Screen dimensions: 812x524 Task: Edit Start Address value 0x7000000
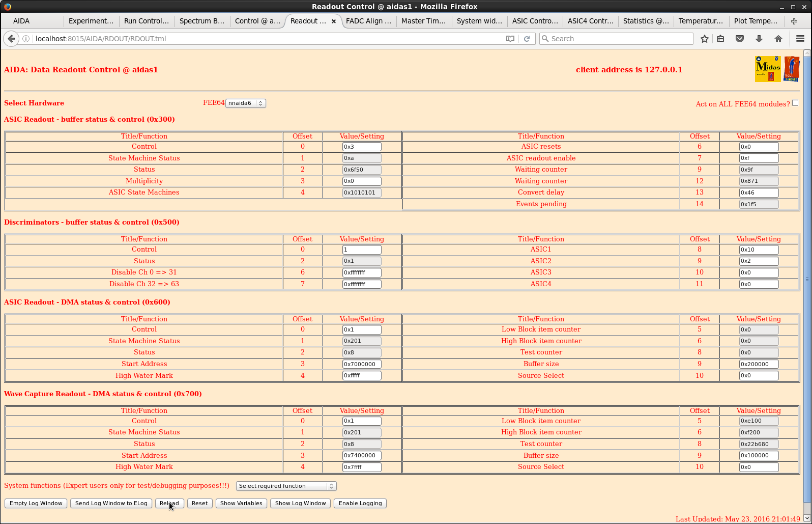pyautogui.click(x=362, y=364)
